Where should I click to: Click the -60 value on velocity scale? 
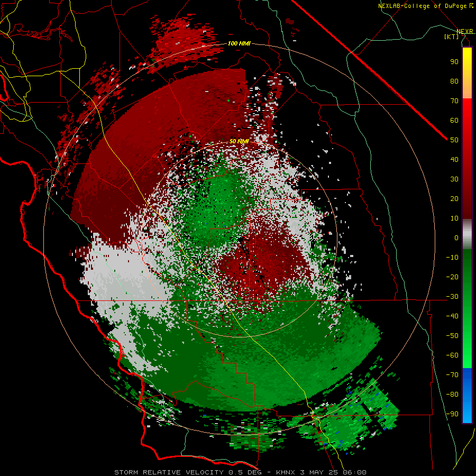(x=452, y=355)
